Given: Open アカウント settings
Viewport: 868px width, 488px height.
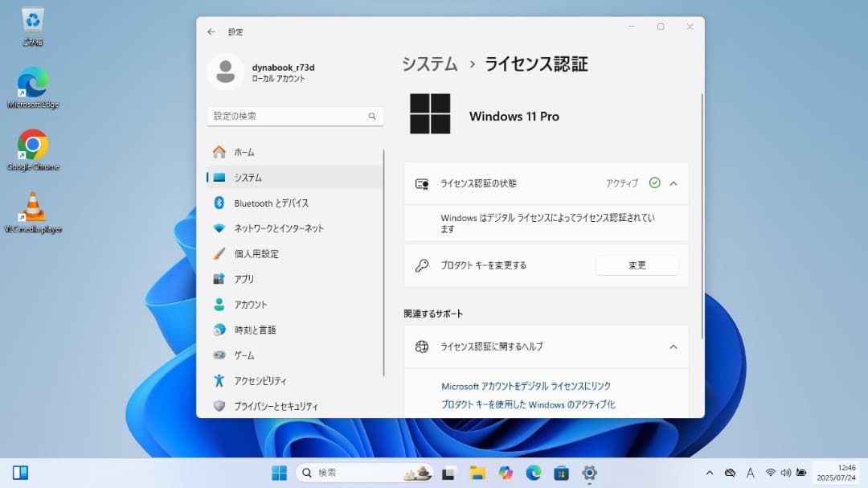Looking at the screenshot, I should coord(253,304).
